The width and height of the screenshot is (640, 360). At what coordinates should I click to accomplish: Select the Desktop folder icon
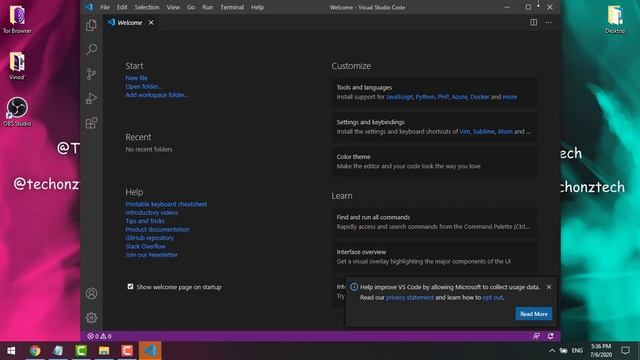[615, 19]
